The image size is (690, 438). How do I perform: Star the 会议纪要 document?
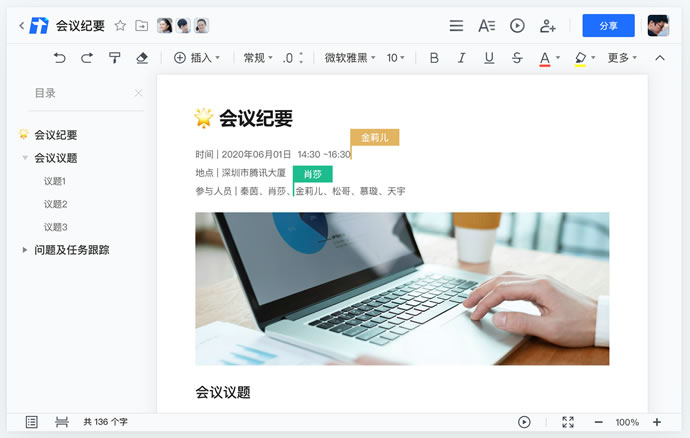pyautogui.click(x=120, y=26)
